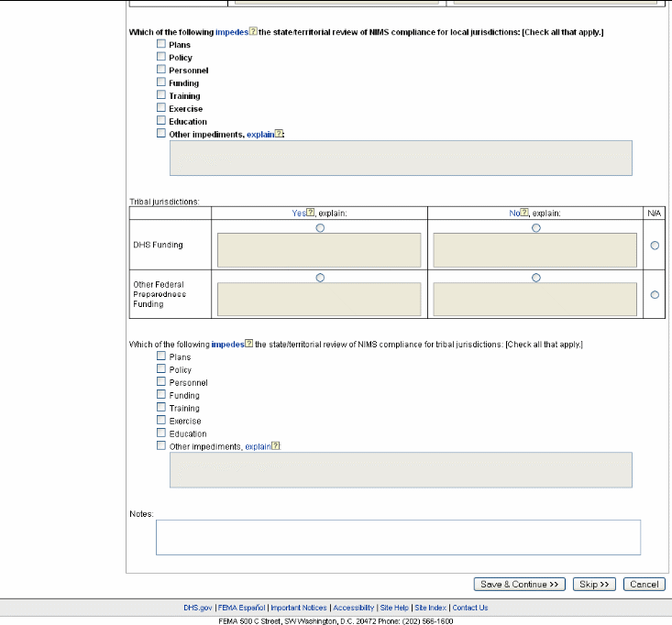Image resolution: width=672 pixels, height=625 pixels.
Task: Cancel the form
Action: pos(644,585)
